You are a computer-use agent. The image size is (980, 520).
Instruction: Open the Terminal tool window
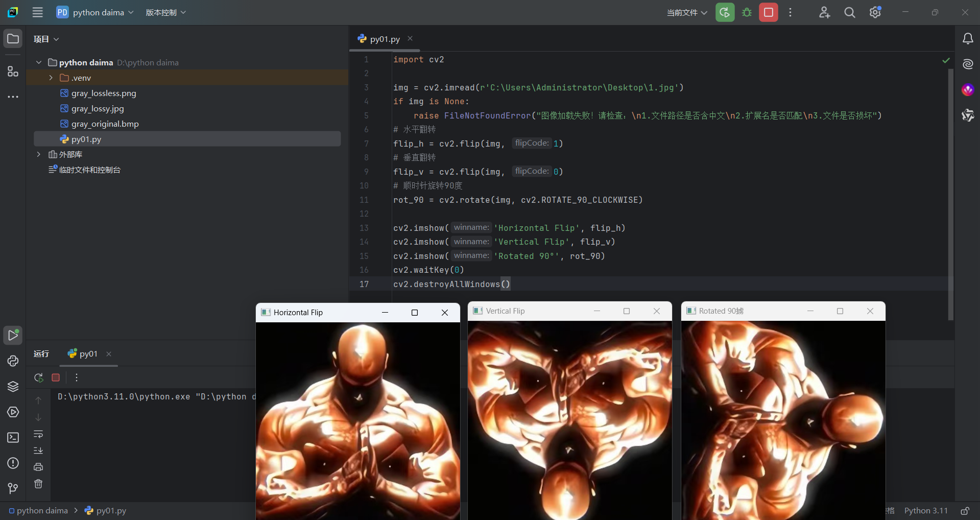[x=13, y=438]
